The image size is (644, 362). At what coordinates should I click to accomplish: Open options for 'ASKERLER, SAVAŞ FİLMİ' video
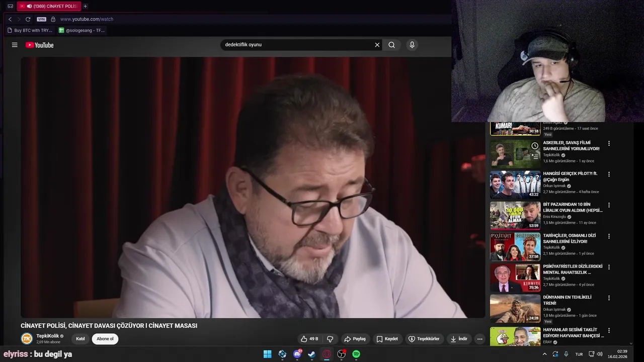tap(609, 143)
